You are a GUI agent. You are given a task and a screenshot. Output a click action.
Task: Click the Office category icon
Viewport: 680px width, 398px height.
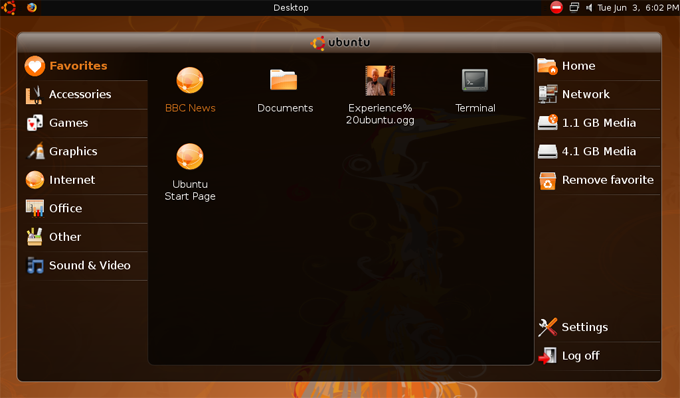[35, 208]
